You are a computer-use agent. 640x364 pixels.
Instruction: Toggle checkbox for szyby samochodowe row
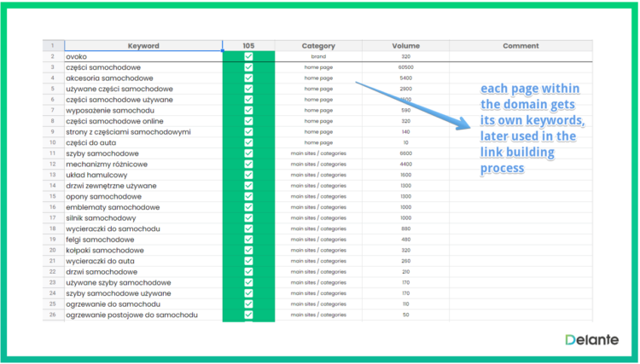pos(248,153)
